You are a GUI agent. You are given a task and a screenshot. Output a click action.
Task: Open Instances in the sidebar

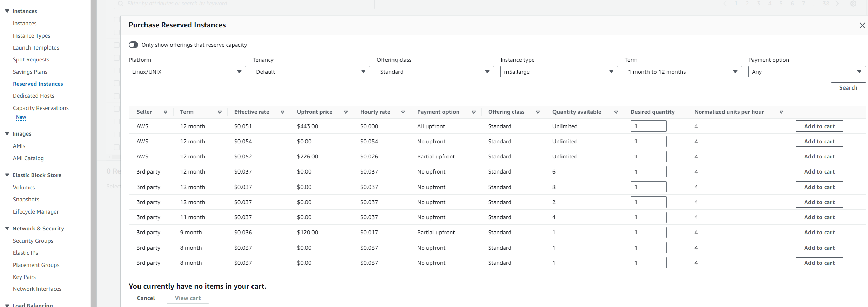25,24
